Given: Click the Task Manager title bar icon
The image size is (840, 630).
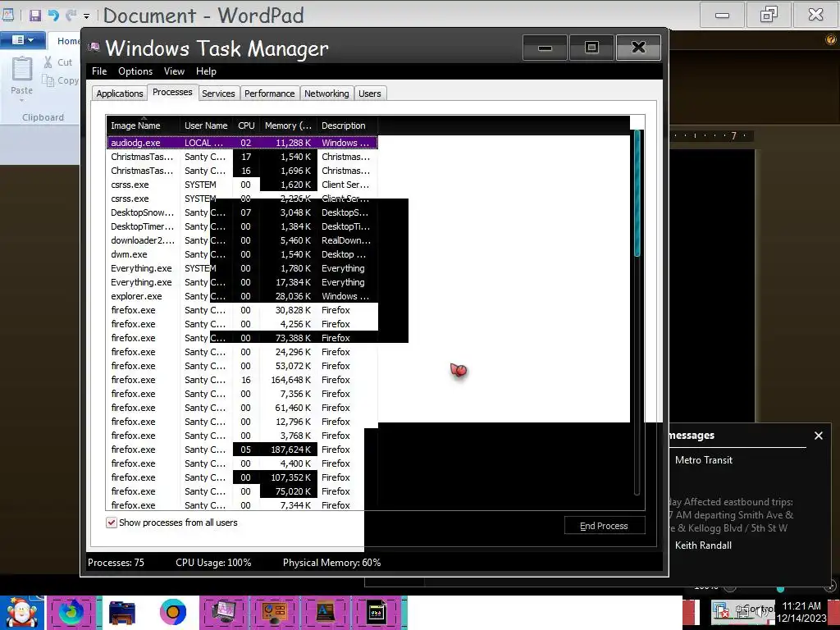Looking at the screenshot, I should pyautogui.click(x=94, y=47).
